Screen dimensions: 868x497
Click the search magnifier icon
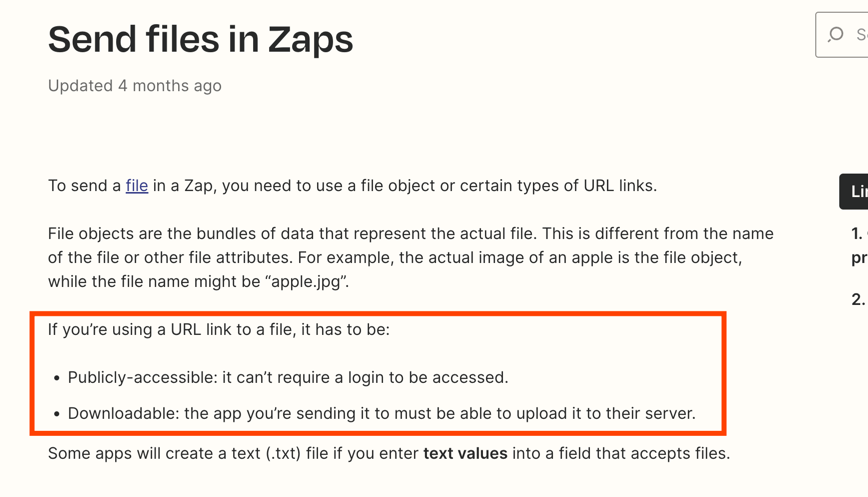(x=835, y=34)
